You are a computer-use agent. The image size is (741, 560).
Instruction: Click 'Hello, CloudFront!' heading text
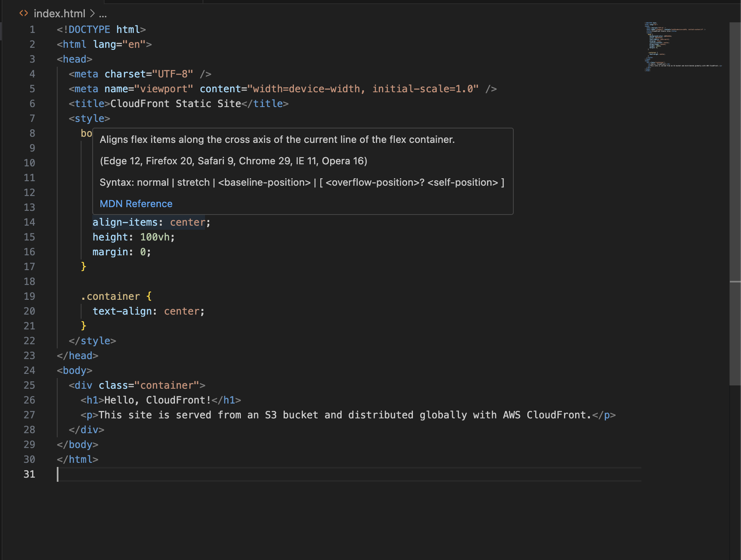(x=158, y=400)
